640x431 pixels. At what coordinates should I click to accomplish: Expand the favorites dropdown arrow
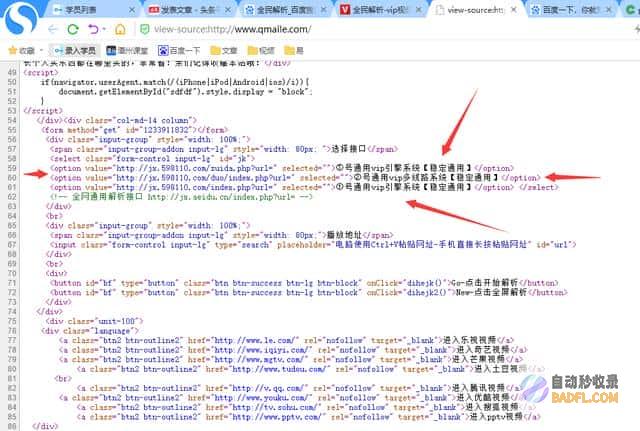(41, 51)
